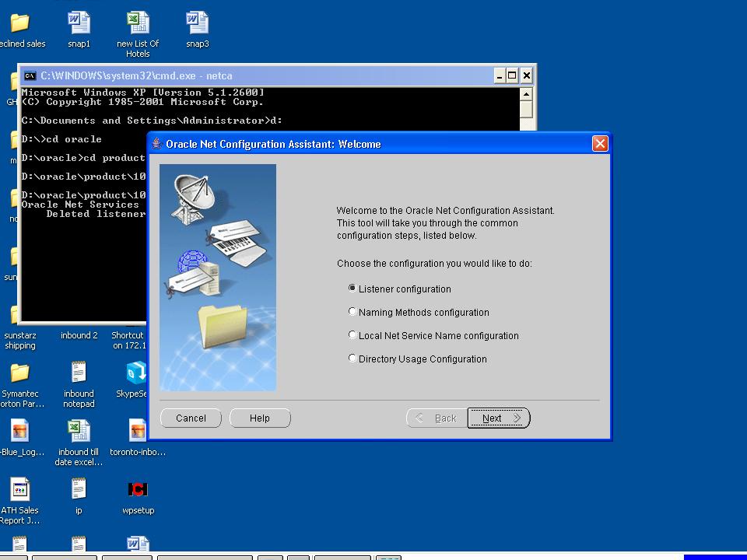
Task: Close the cmd.exe netca window
Action: tap(527, 75)
